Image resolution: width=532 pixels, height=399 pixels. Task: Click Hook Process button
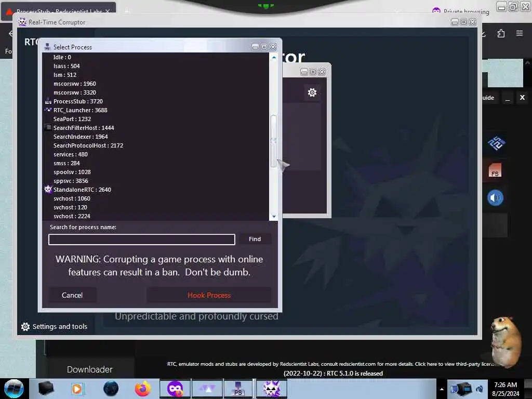209,295
